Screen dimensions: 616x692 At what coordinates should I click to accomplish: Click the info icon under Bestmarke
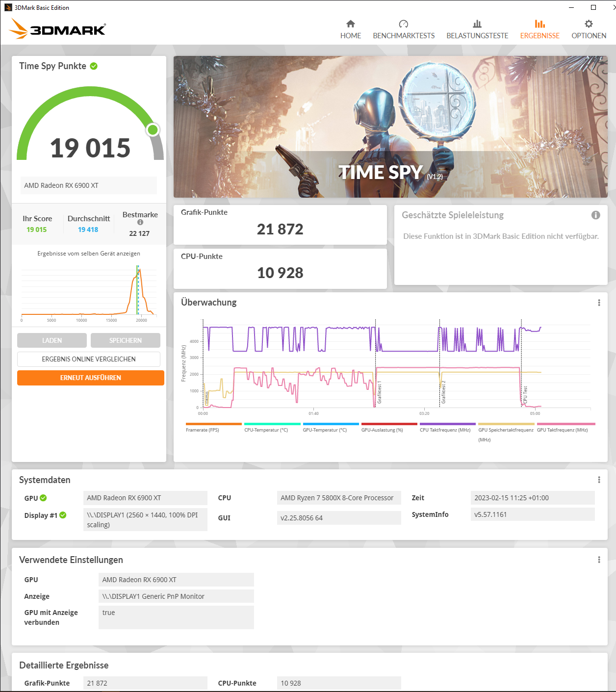[140, 222]
